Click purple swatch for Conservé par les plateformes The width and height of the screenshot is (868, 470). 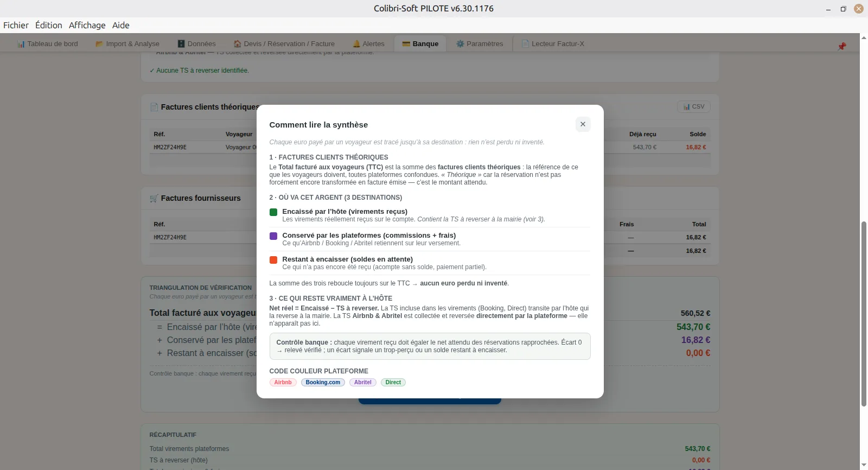click(273, 236)
